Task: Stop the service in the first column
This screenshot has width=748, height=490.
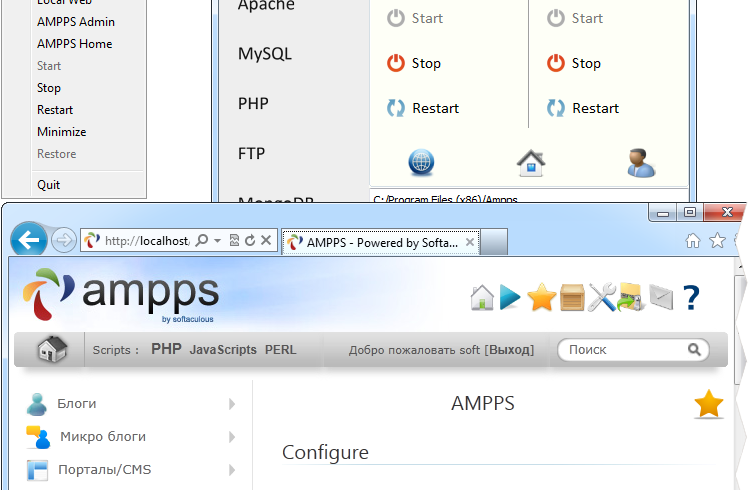Action: point(414,63)
